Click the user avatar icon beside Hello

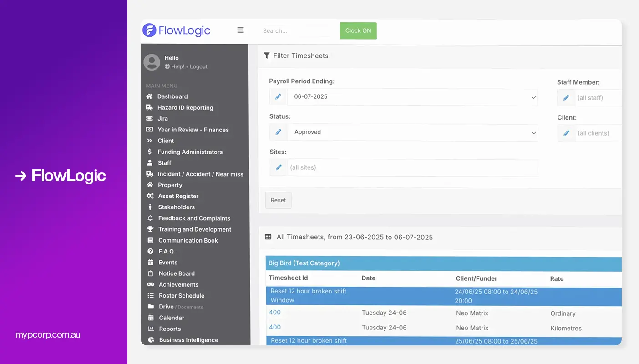[x=152, y=62]
